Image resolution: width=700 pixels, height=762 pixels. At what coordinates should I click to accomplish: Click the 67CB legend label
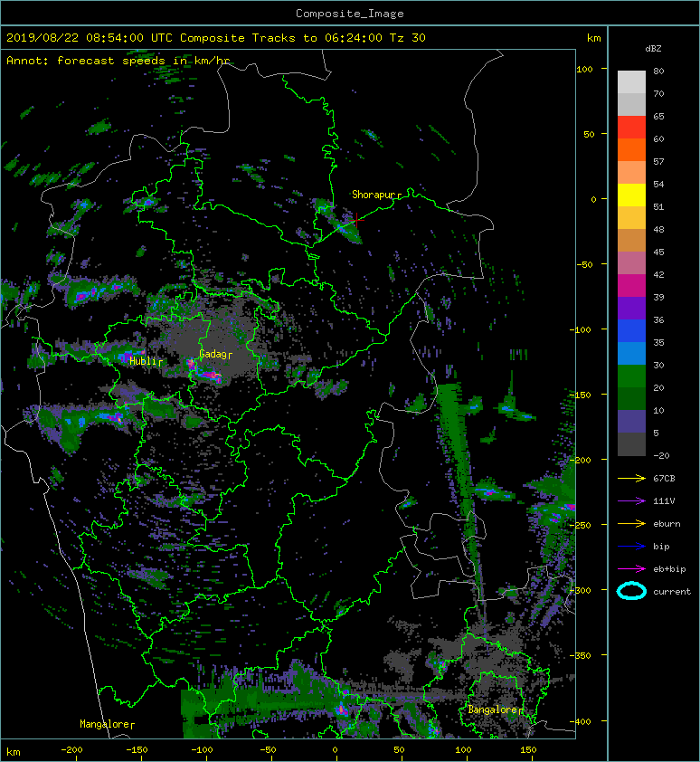pos(664,479)
